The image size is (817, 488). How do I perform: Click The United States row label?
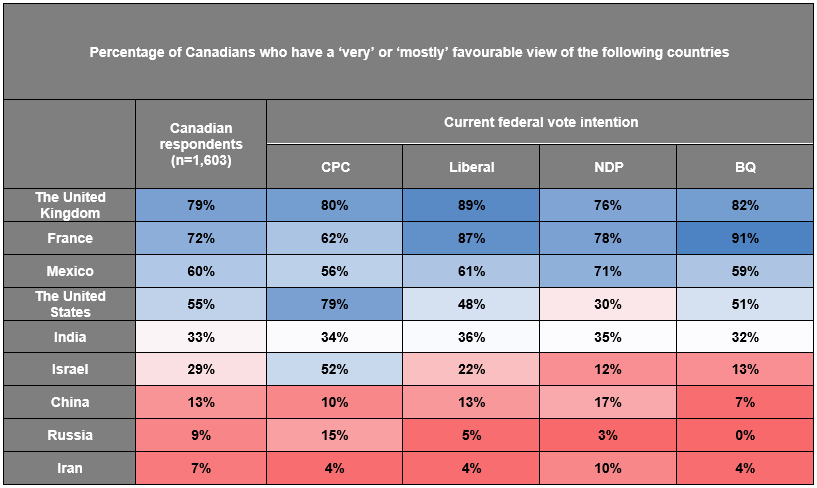(70, 304)
